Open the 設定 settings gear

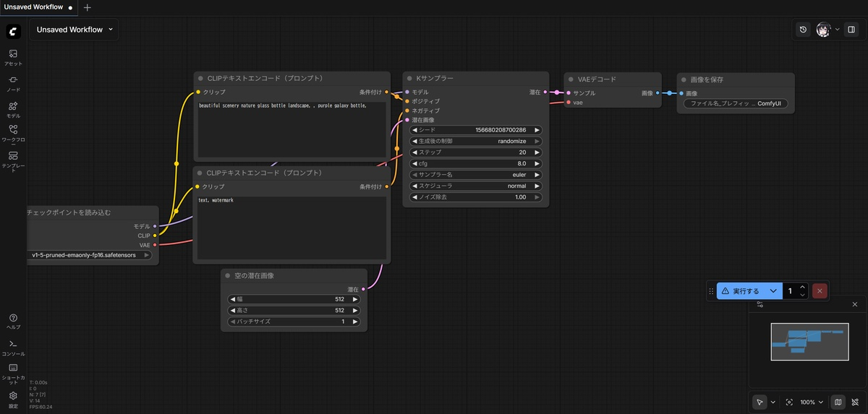(x=13, y=399)
